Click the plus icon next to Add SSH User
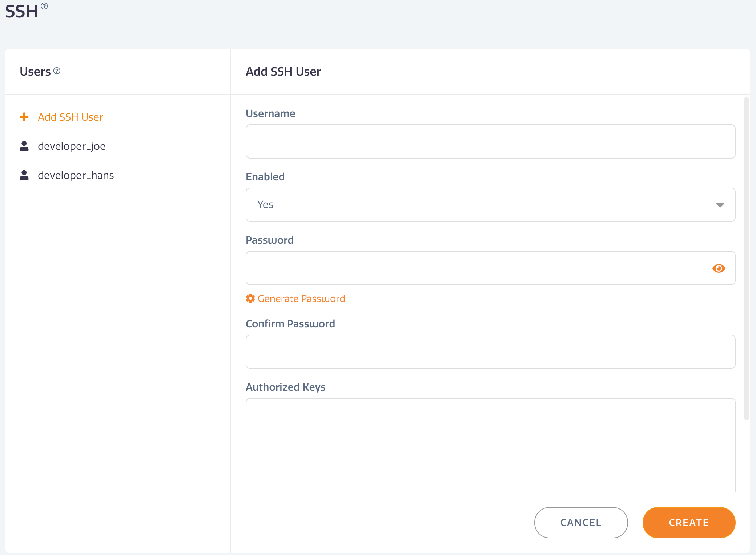The image size is (756, 555). 24,117
